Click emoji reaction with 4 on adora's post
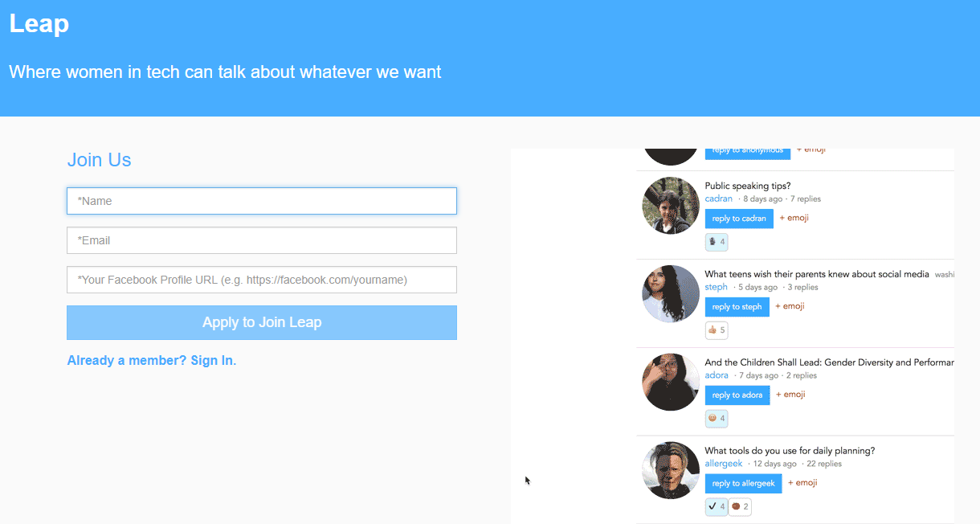The width and height of the screenshot is (980, 524). coord(717,419)
